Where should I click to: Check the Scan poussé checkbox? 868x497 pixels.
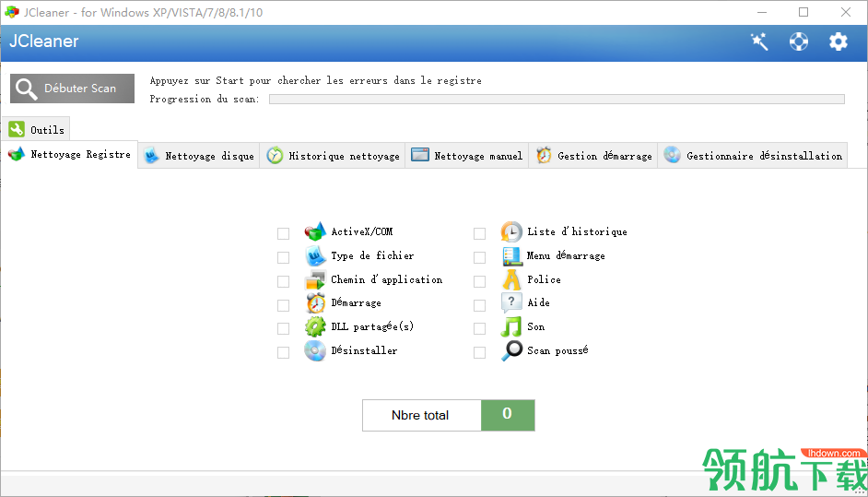coord(479,352)
